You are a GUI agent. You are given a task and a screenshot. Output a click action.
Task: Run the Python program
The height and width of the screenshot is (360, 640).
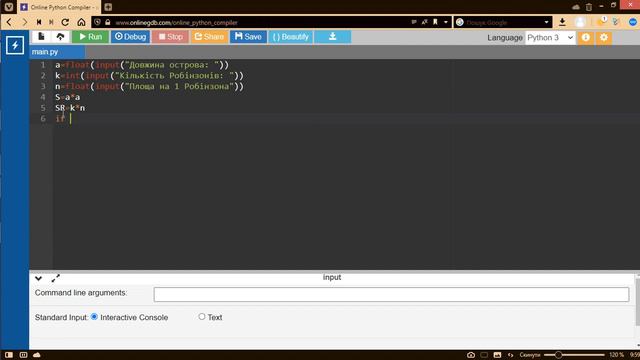pos(90,37)
